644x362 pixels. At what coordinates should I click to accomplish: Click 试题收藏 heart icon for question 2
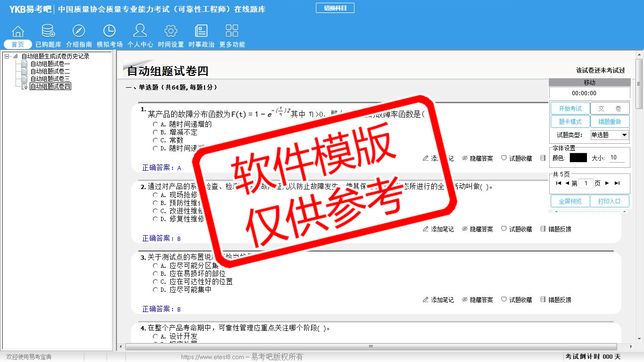point(504,229)
